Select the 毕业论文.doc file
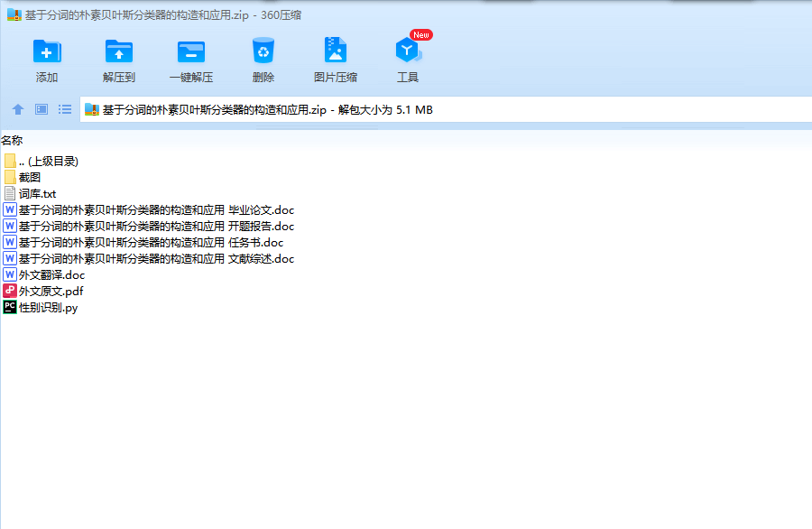The width and height of the screenshot is (812, 529). (149, 209)
